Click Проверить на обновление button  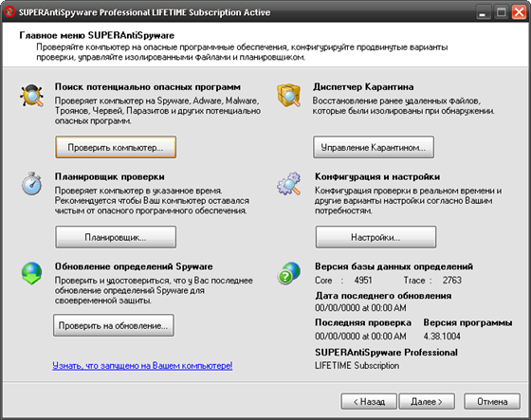pos(114,325)
